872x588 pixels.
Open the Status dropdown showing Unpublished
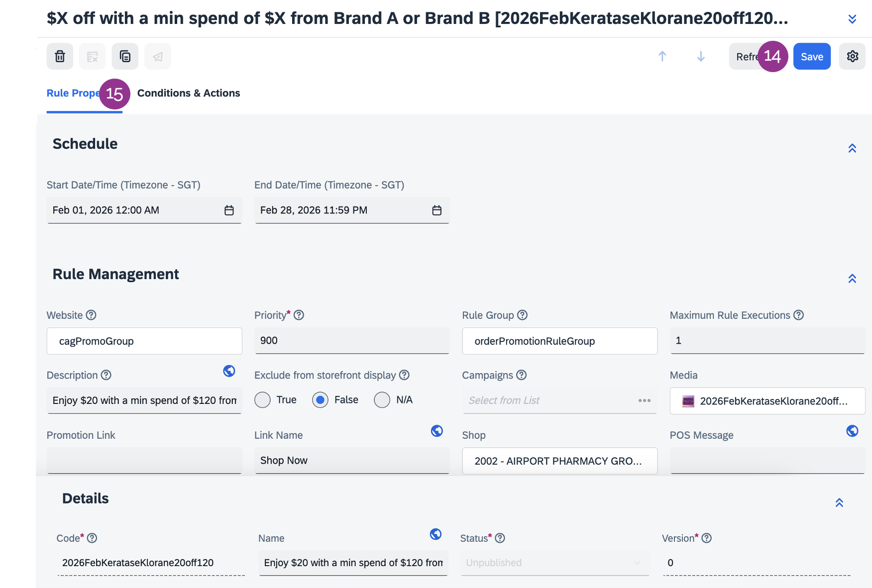(x=554, y=563)
